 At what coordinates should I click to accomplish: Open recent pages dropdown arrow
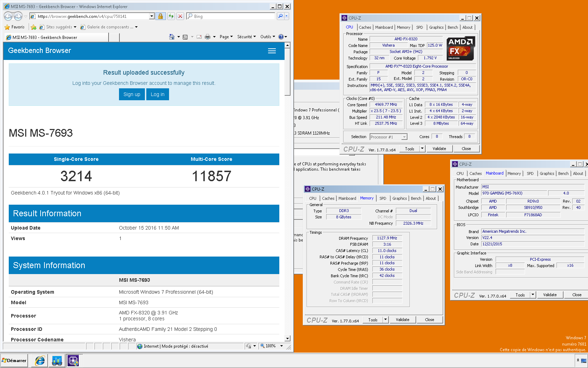coord(26,16)
